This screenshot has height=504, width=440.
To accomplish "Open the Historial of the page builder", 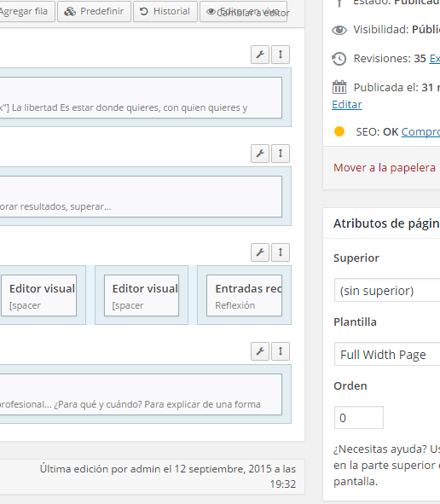I will [165, 12].
